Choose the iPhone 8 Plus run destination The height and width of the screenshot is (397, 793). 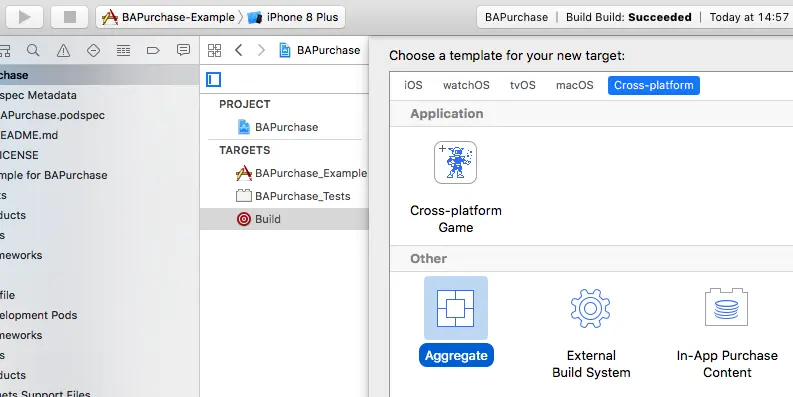point(293,17)
